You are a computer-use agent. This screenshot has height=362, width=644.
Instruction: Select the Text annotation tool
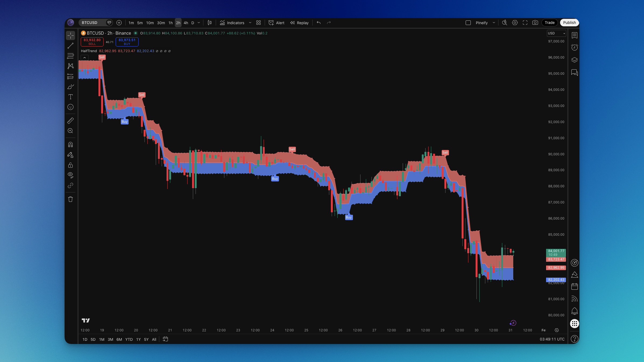70,97
